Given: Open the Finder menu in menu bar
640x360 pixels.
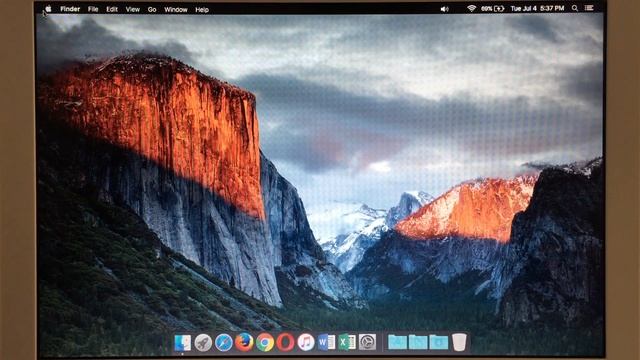Looking at the screenshot, I should 70,9.
